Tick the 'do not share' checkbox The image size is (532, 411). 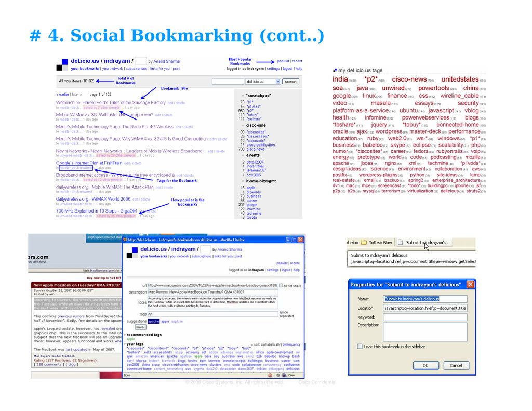(x=281, y=285)
